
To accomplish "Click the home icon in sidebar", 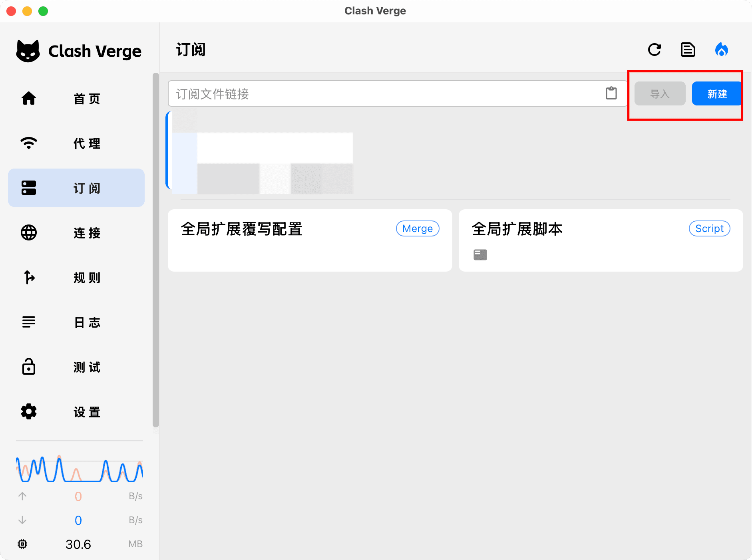I will [x=29, y=98].
